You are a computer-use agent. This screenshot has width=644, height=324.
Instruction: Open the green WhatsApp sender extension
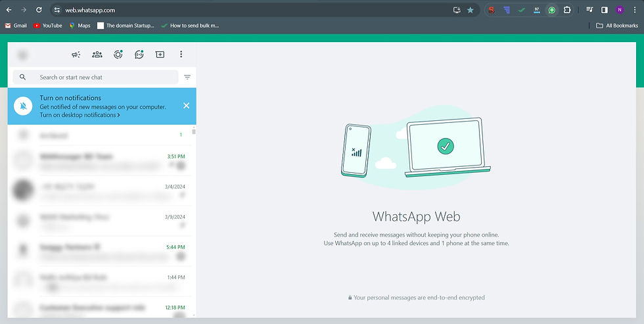tap(552, 10)
